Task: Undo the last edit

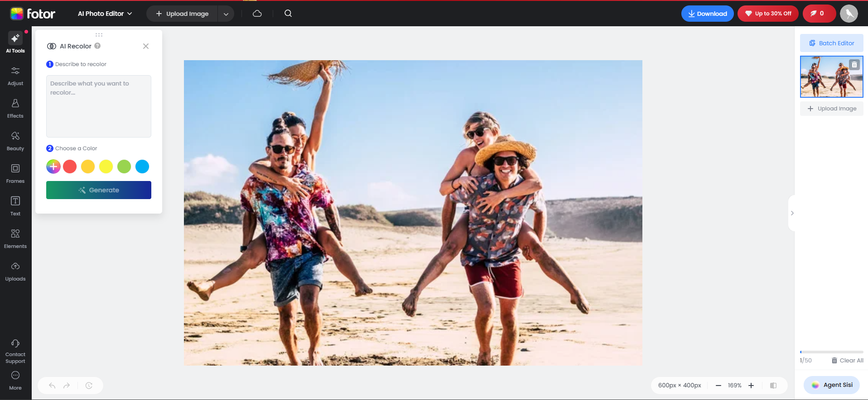Action: point(52,386)
